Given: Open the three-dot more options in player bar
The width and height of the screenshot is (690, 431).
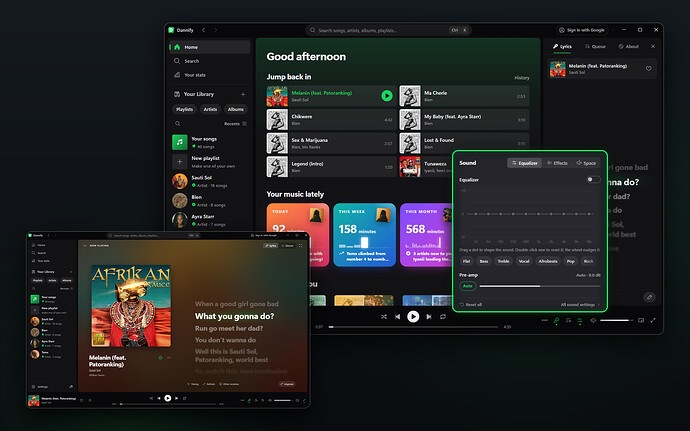Looking at the screenshot, I should click(x=545, y=320).
